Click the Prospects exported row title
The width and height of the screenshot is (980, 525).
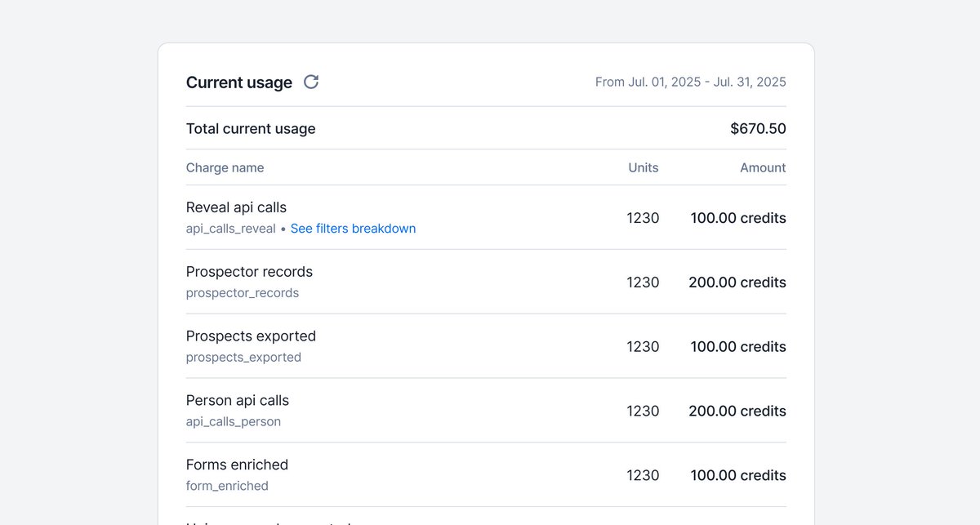coord(251,336)
